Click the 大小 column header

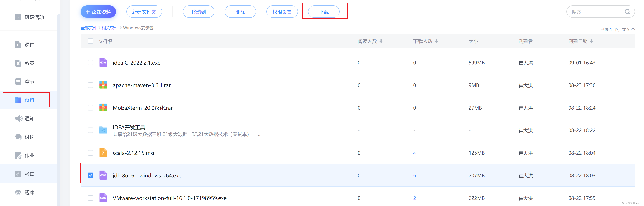pos(473,41)
